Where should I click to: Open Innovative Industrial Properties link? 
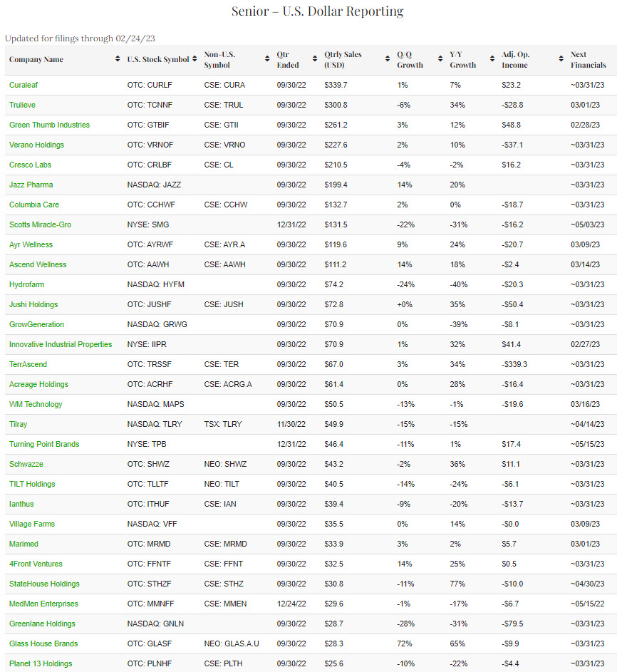[61, 344]
